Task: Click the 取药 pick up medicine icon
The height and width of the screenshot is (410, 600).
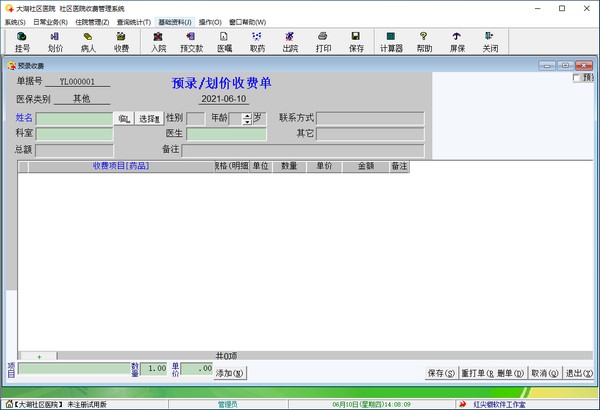Action: pos(257,41)
